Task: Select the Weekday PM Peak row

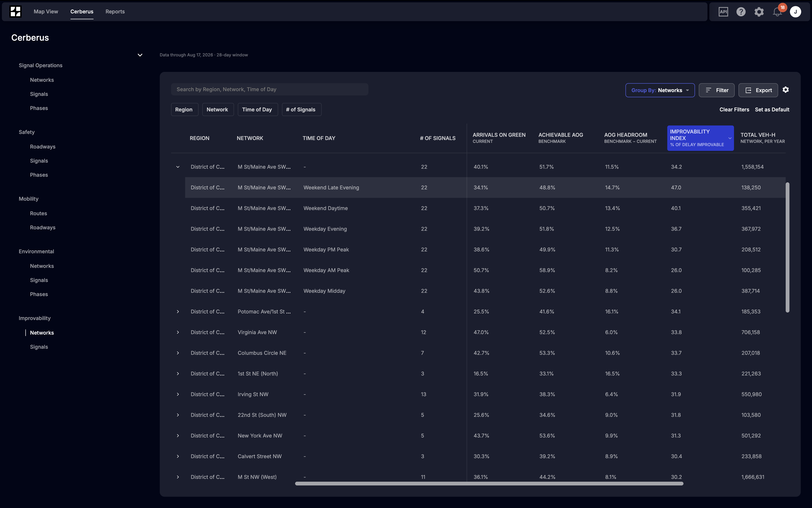Action: (x=485, y=250)
